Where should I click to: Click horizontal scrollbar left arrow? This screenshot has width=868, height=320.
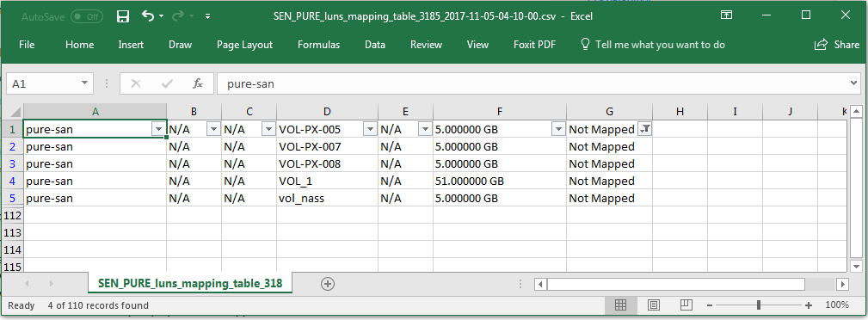point(540,284)
